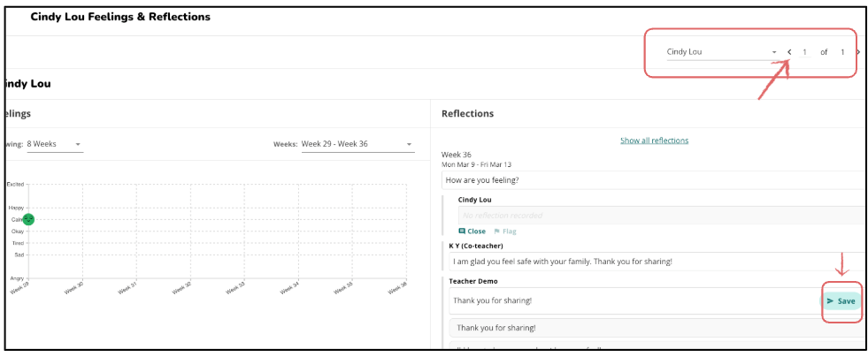Click the Week 32 axis label

(181, 289)
